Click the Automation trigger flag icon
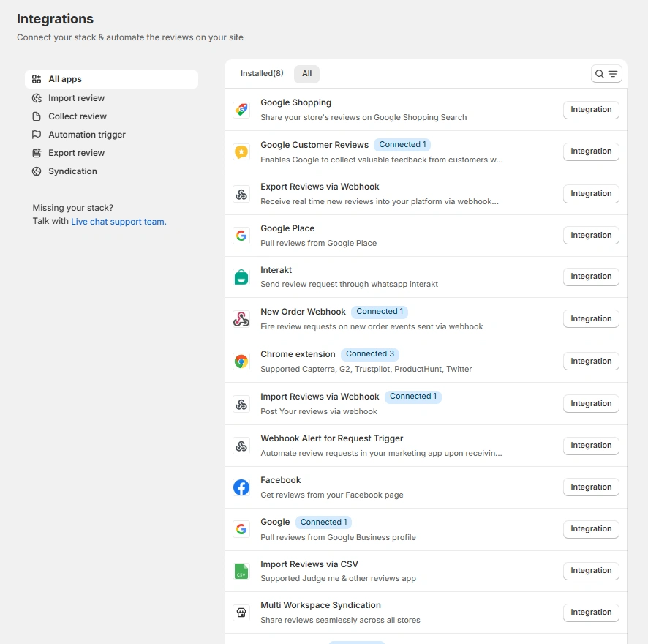This screenshot has width=648, height=644. point(36,134)
